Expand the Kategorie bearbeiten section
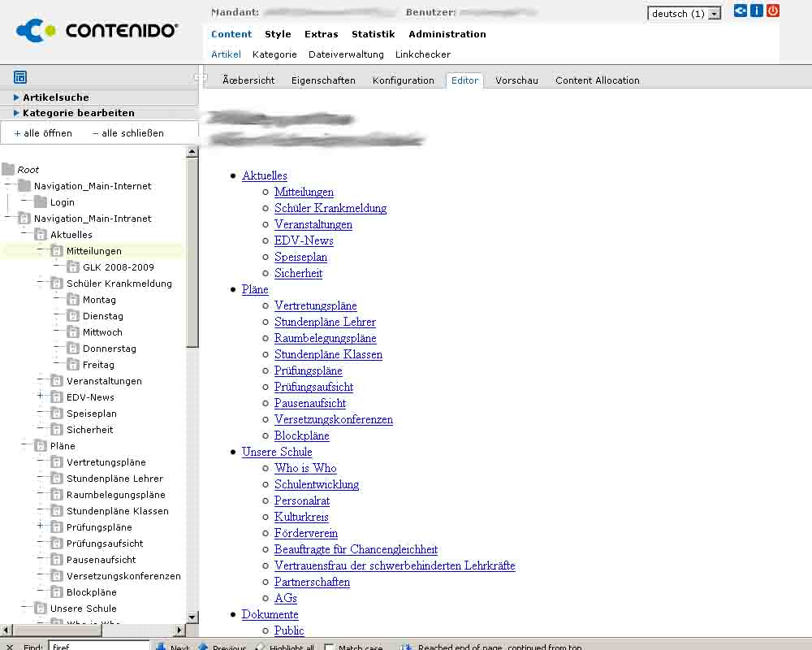The height and width of the screenshot is (650, 812). click(78, 113)
